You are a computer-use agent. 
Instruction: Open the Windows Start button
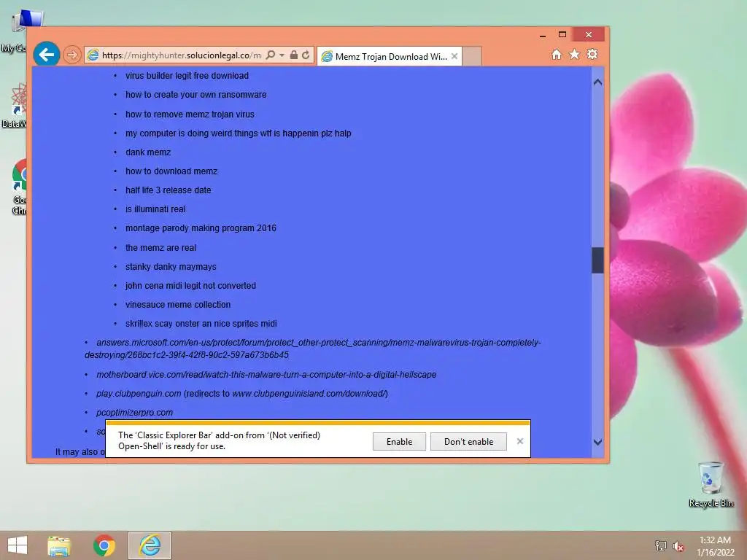click(18, 545)
